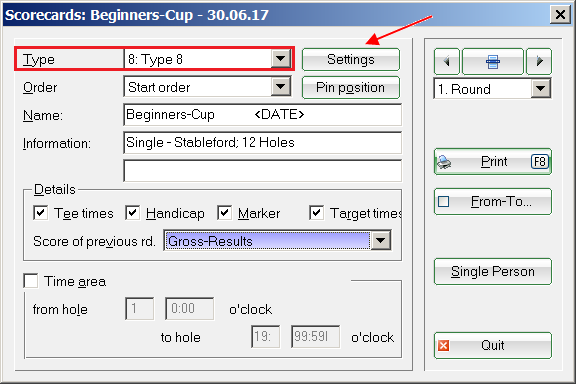The image size is (576, 384).
Task: Toggle the Marker checkbox
Action: (224, 213)
